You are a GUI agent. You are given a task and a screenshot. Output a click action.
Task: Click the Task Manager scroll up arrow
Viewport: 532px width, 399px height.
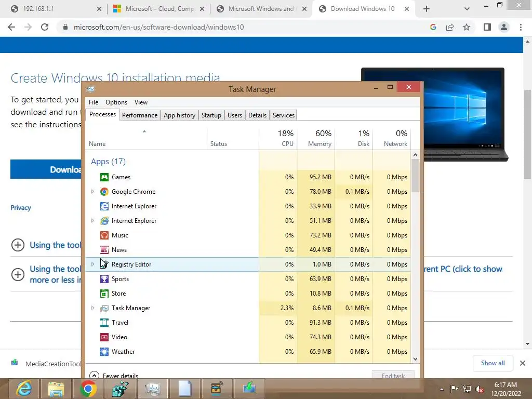coord(415,155)
